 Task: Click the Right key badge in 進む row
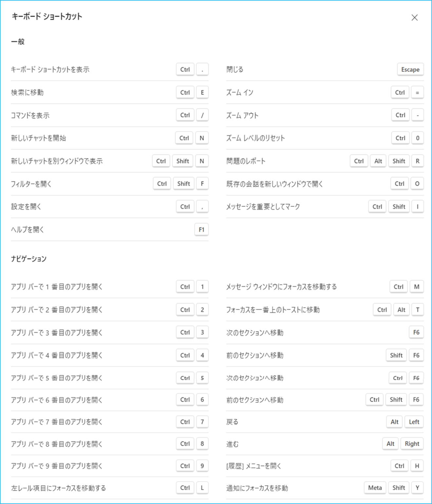coord(412,444)
